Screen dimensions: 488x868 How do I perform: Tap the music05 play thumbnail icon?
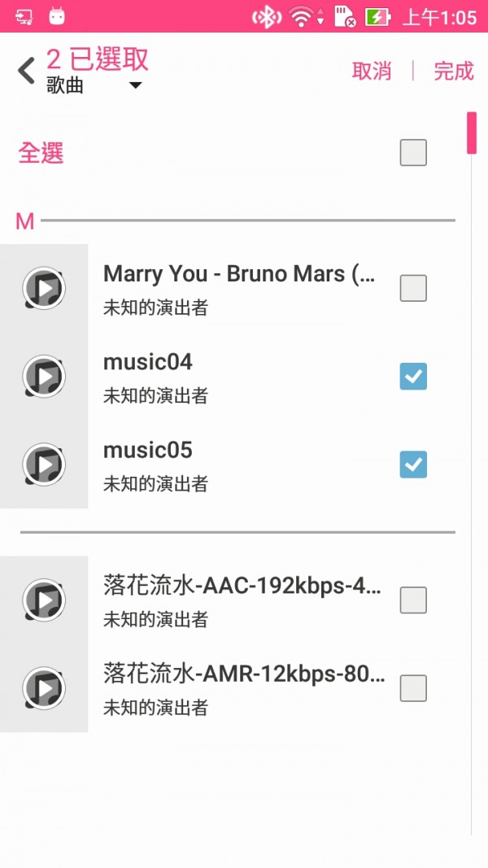(x=44, y=465)
